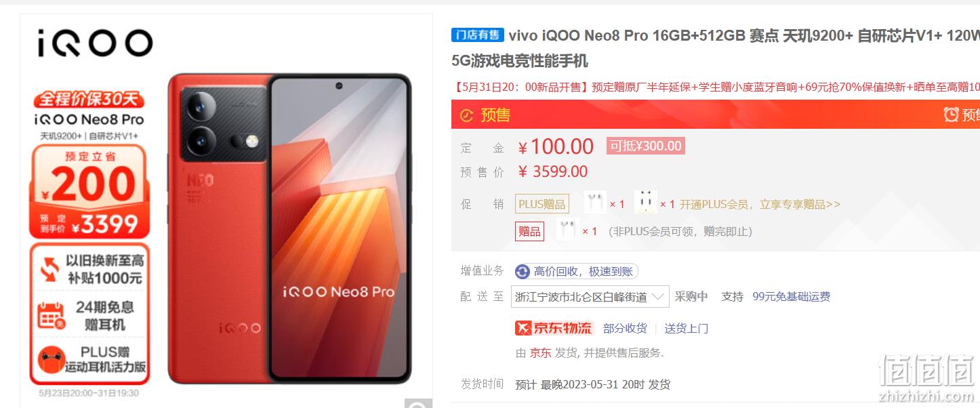Click the 99元免基础运费 shipping link
Image resolution: width=980 pixels, height=408 pixels.
[x=791, y=296]
